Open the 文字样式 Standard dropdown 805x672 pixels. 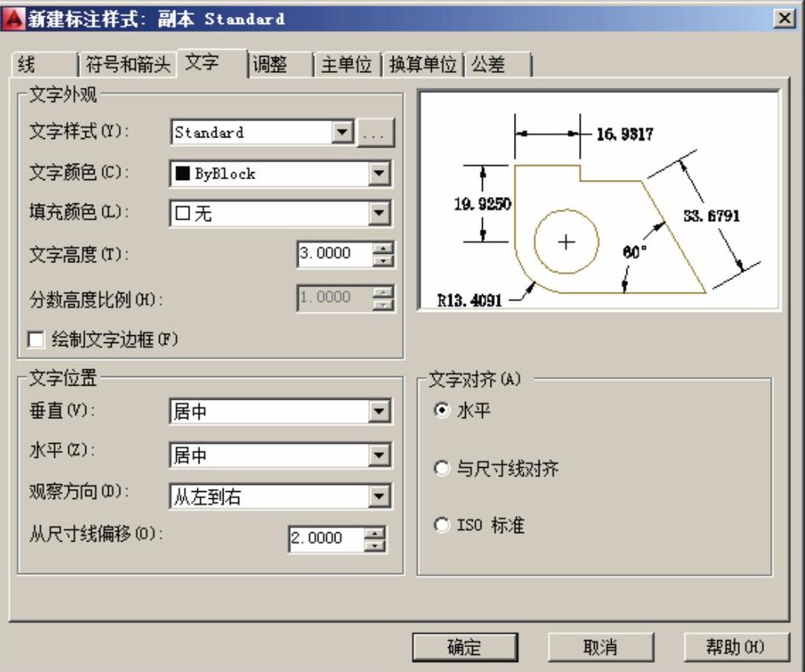pyautogui.click(x=342, y=133)
